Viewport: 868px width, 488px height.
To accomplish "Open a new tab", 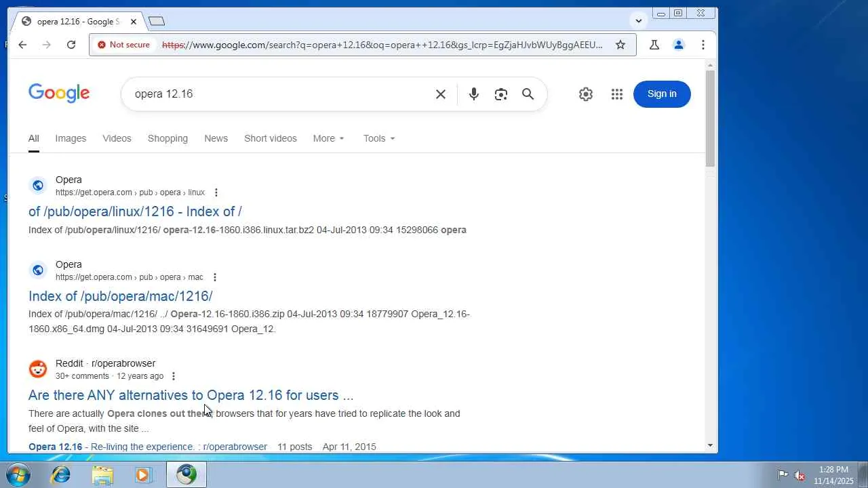I will pos(157,21).
